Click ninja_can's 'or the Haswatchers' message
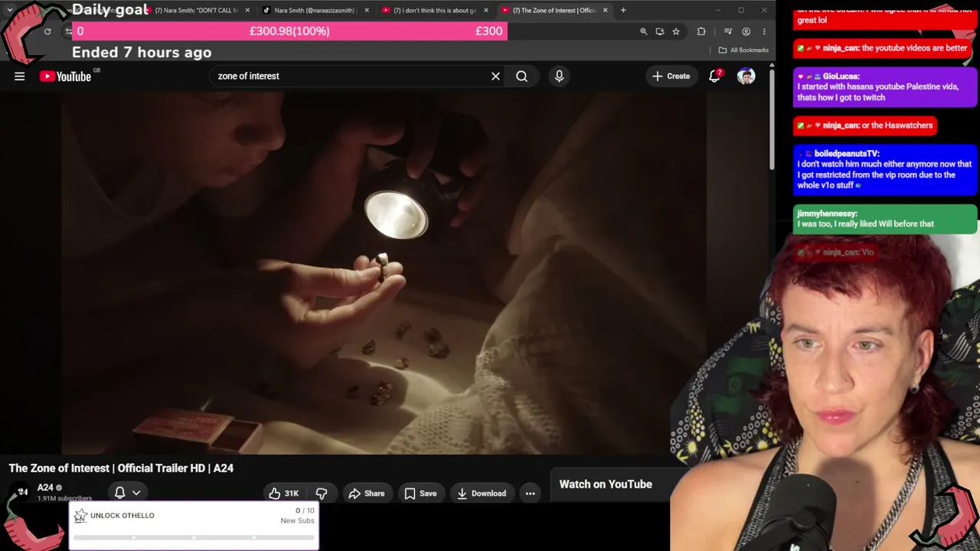The width and height of the screenshot is (980, 551). coord(864,126)
